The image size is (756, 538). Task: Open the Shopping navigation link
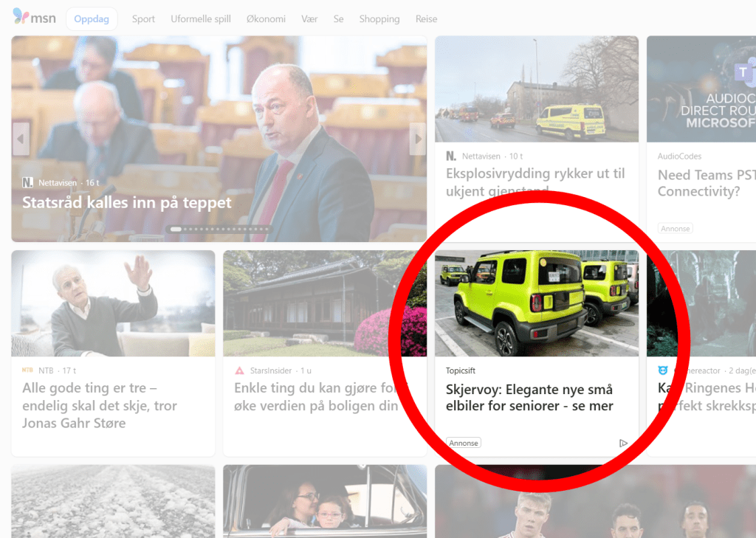pyautogui.click(x=379, y=18)
